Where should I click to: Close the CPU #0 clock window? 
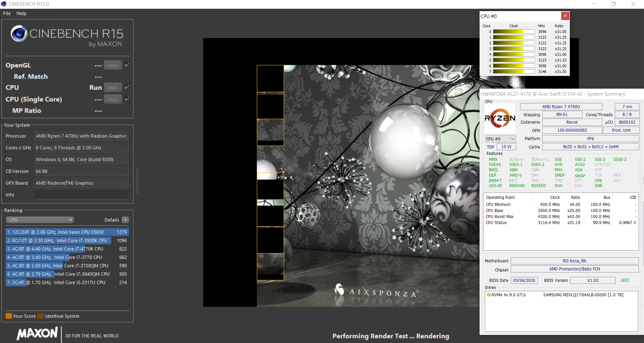coord(565,16)
